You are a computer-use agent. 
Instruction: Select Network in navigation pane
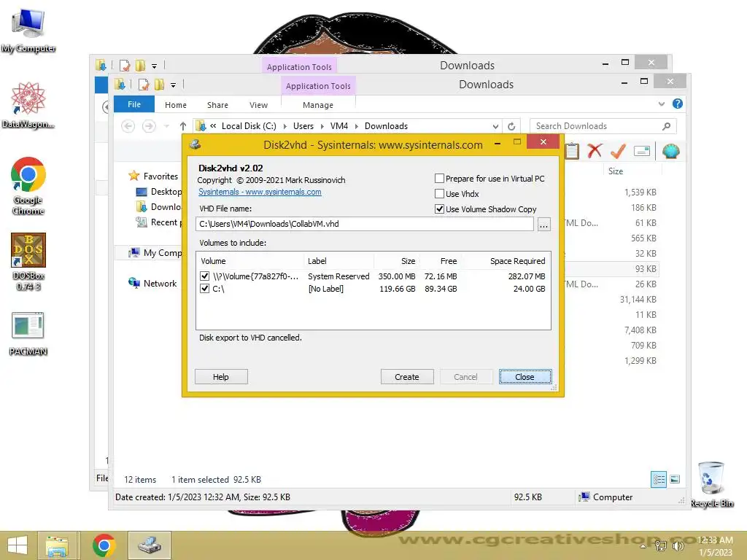[x=160, y=284]
